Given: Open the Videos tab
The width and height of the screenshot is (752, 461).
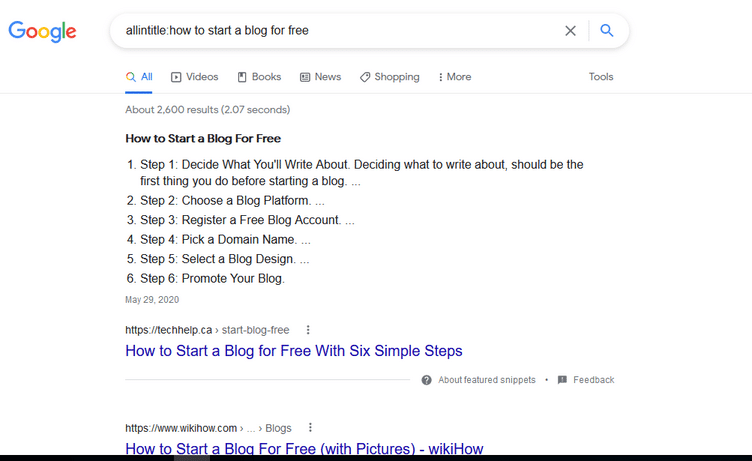Looking at the screenshot, I should 194,77.
